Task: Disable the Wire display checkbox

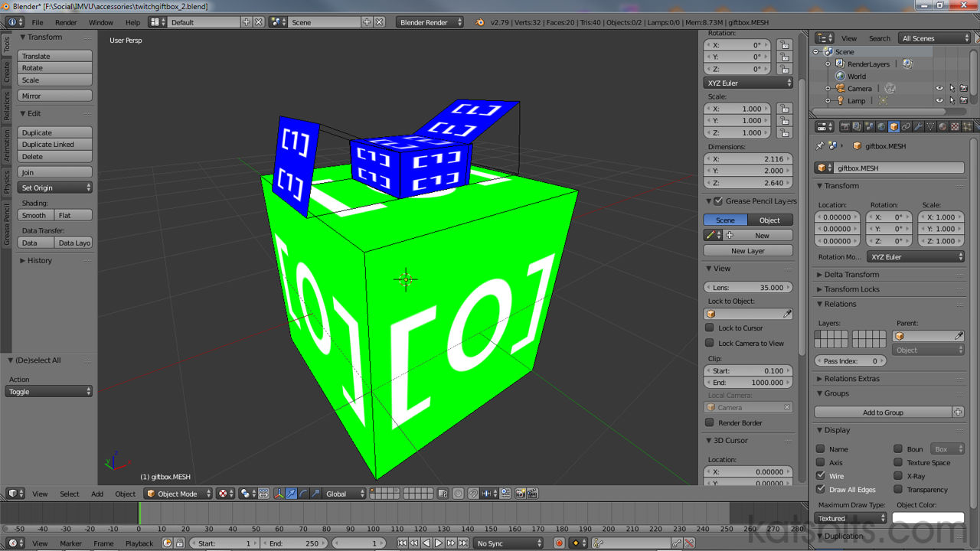Action: [821, 476]
